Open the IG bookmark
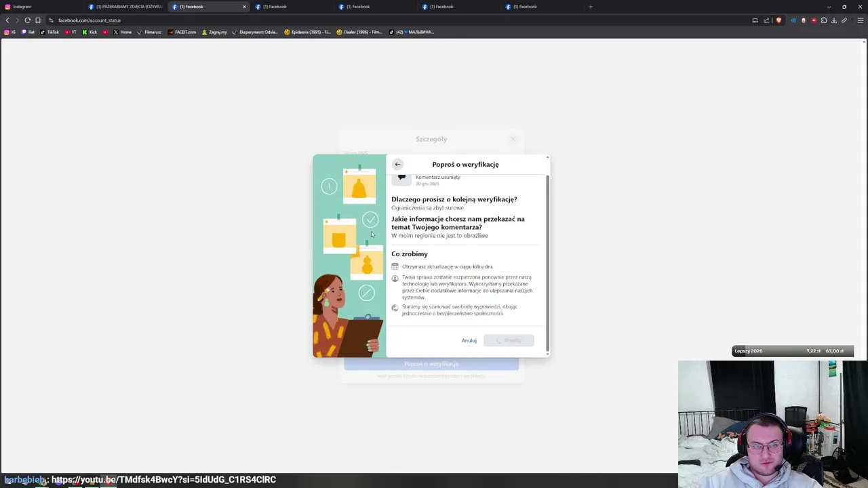868x488 pixels. pos(10,32)
